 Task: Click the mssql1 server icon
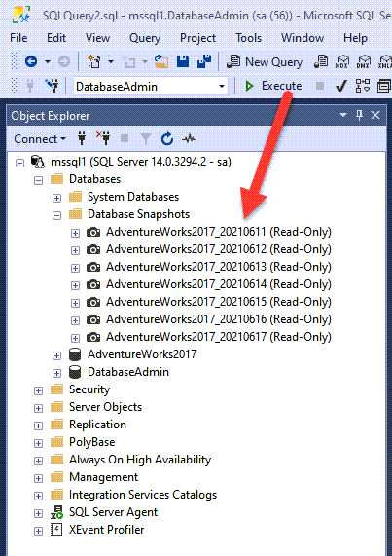(38, 162)
